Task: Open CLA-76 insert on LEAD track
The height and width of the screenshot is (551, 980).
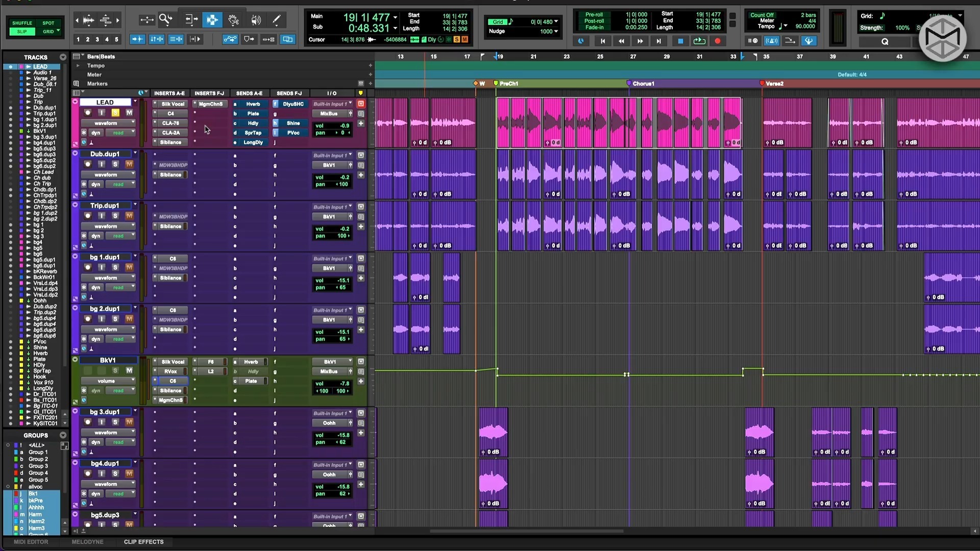Action: pyautogui.click(x=170, y=123)
